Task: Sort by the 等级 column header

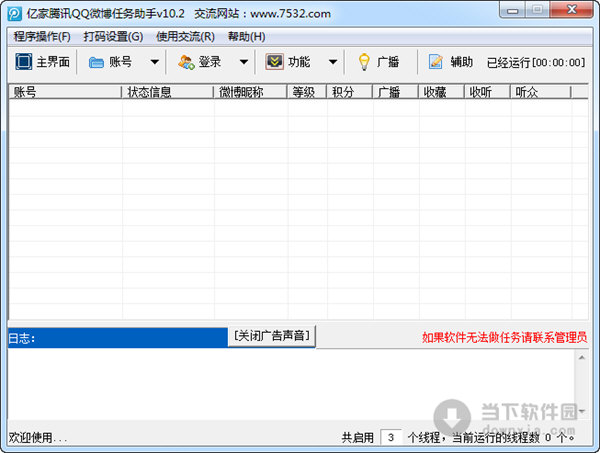Action: pyautogui.click(x=307, y=92)
